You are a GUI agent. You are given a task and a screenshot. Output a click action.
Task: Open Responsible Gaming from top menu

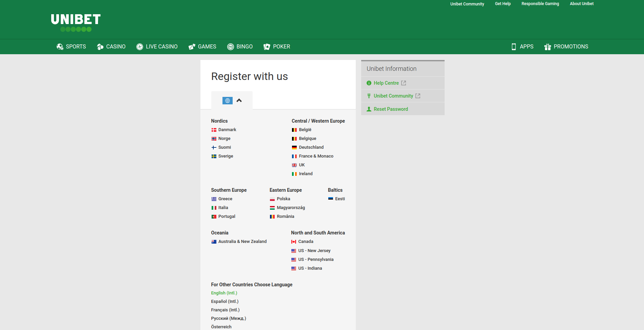coord(540,4)
